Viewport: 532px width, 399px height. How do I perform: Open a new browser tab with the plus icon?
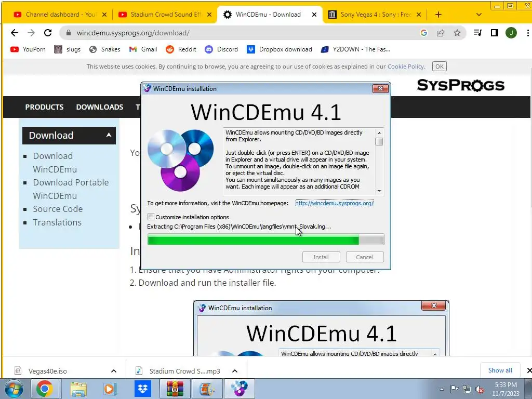coord(438,15)
